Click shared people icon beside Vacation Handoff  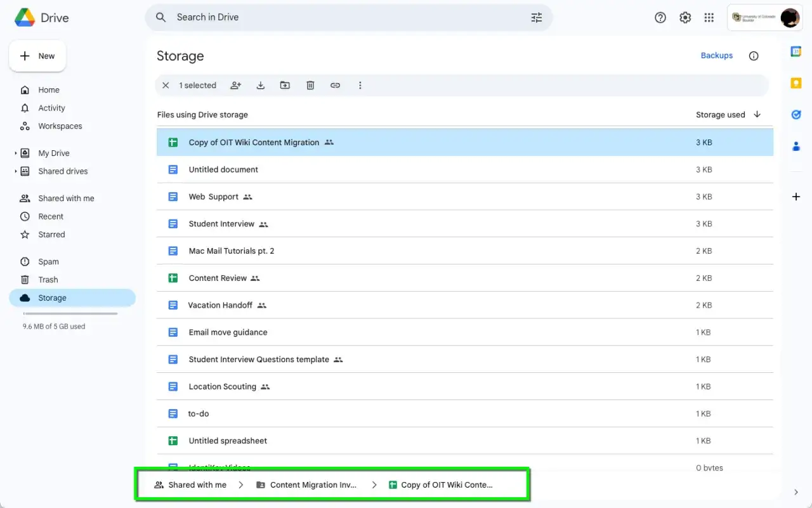pos(262,305)
